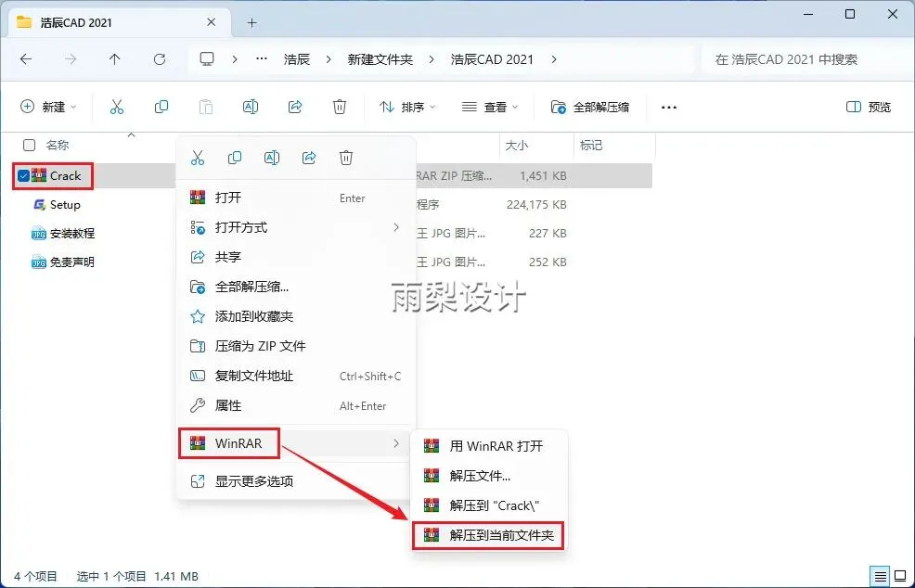Screen dimensions: 915x588
Task: Click the 浩辰 breadcrumb
Action: pos(296,59)
